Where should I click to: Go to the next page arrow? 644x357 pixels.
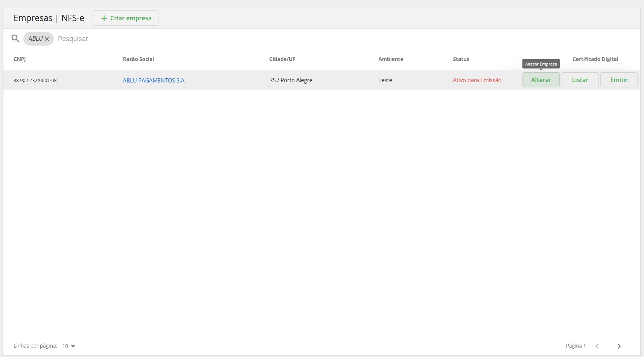click(619, 346)
